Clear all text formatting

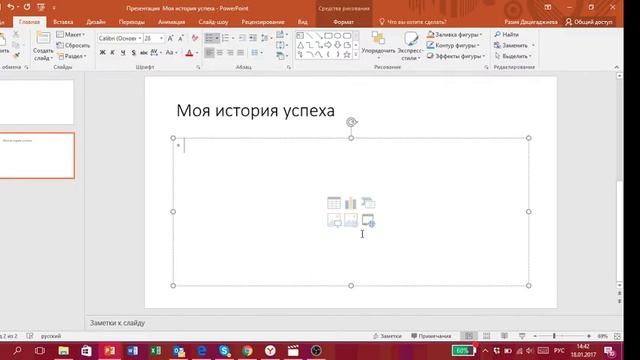coord(195,38)
